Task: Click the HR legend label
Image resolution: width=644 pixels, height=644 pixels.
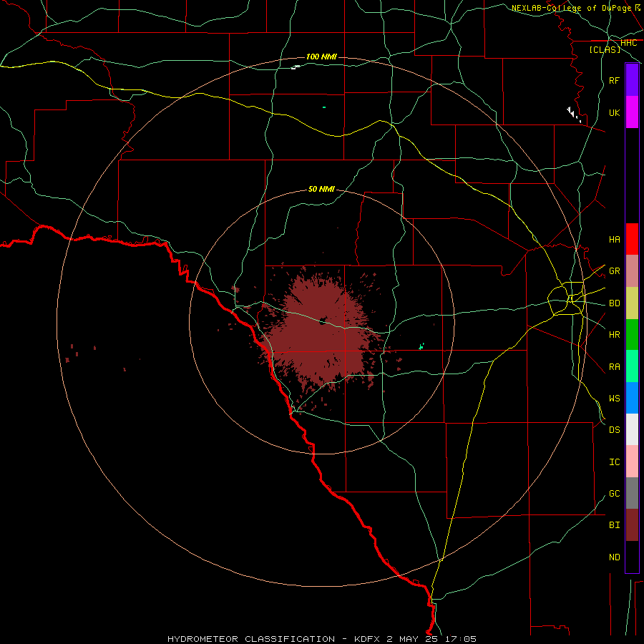Action: coord(614,335)
